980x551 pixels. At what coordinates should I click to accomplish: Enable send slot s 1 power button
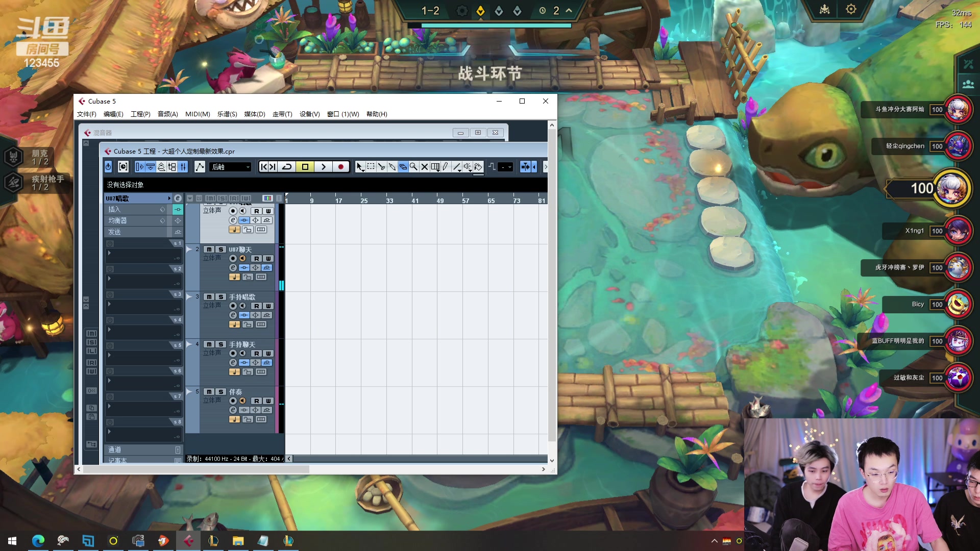click(110, 244)
